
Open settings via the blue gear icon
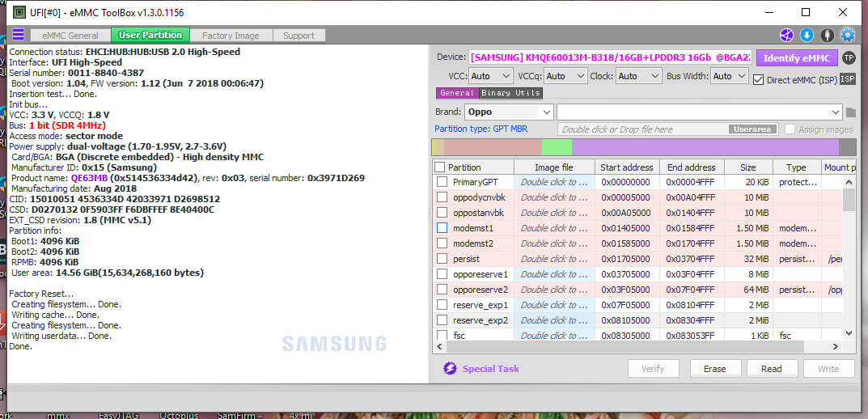(x=848, y=36)
